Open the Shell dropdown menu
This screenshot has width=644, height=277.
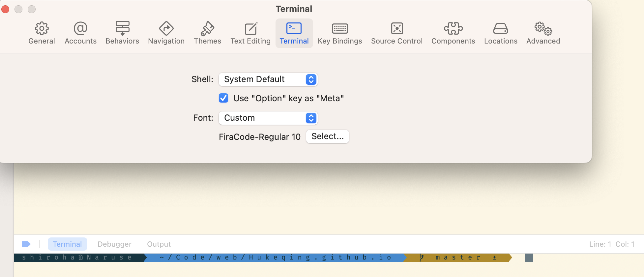point(268,79)
